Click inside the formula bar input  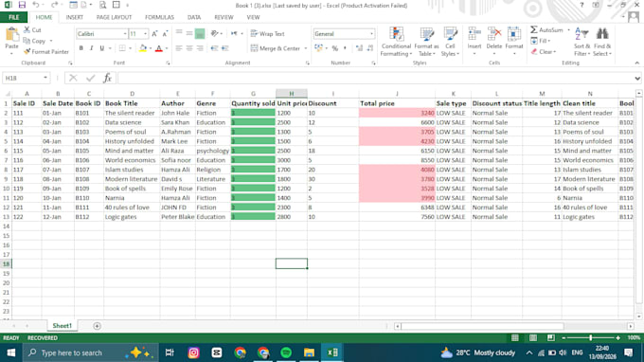click(375, 78)
